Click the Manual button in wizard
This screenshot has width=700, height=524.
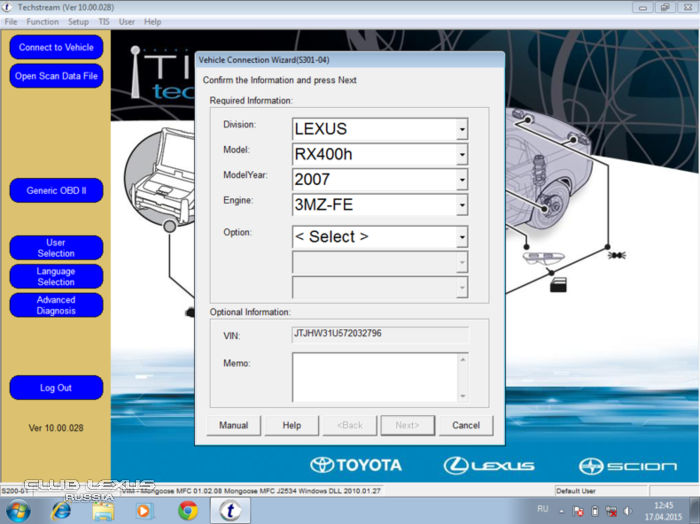pos(233,425)
